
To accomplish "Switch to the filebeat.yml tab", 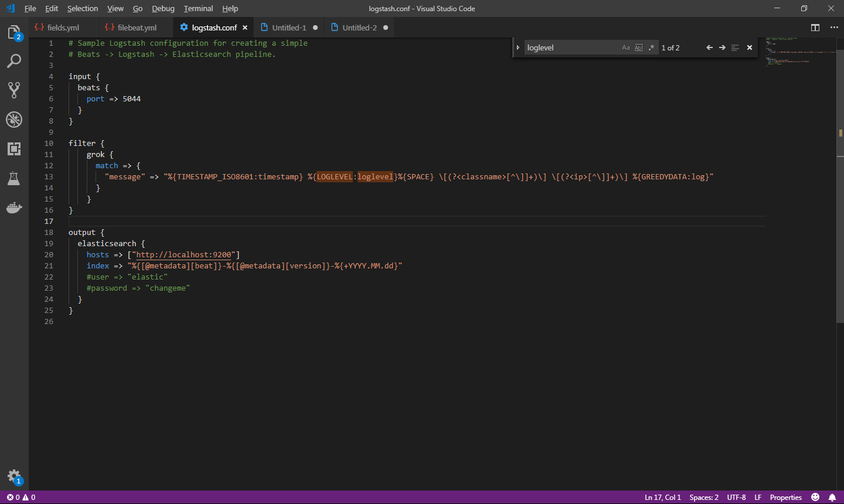I will [x=137, y=28].
